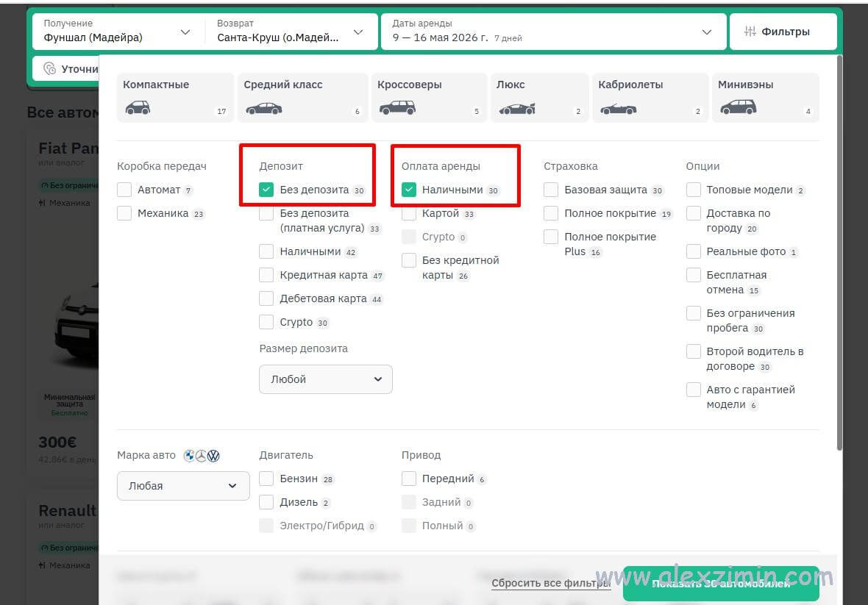Click the convertible car icon

pos(619,109)
